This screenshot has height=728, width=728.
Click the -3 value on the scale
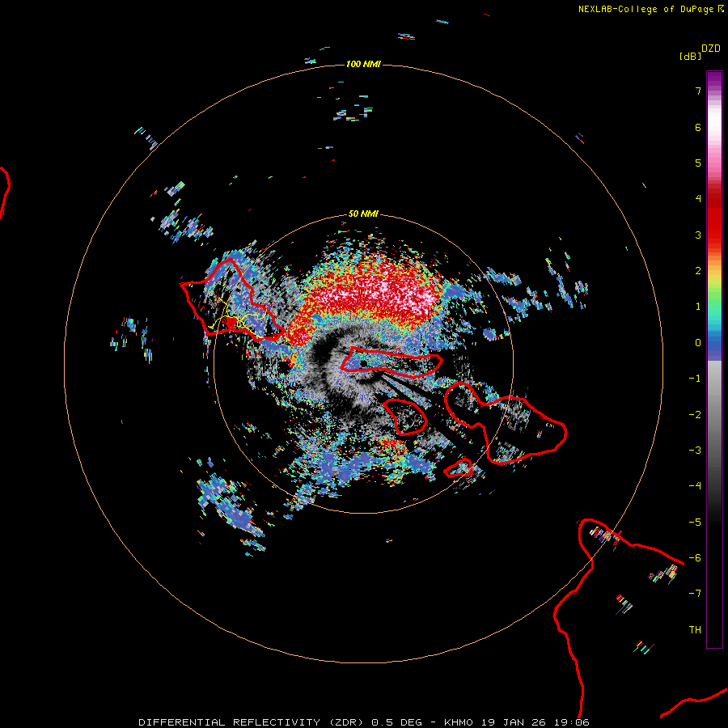(695, 451)
